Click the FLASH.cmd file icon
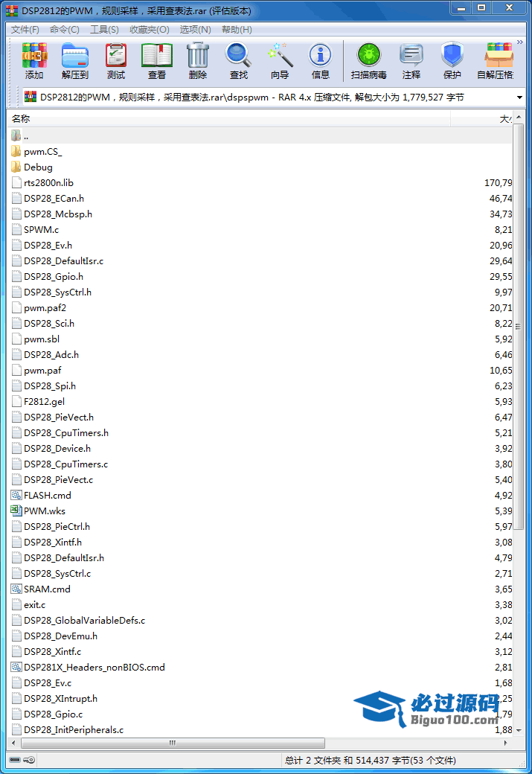Image resolution: width=532 pixels, height=774 pixels. point(16,495)
